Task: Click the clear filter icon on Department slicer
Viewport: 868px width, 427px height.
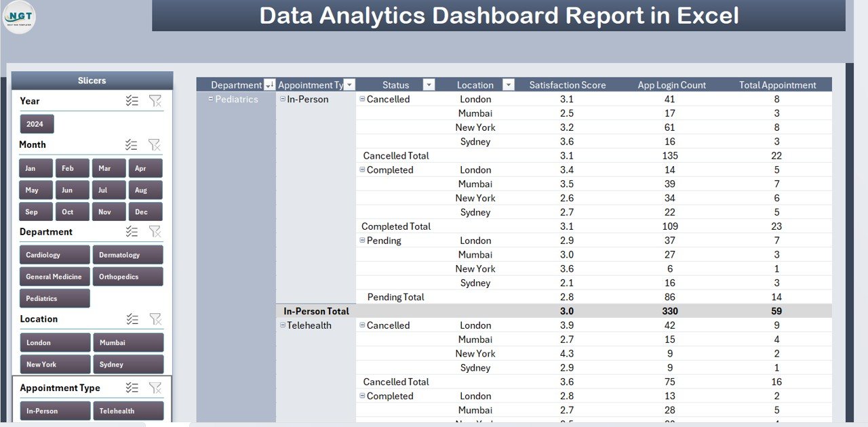Action: point(155,231)
